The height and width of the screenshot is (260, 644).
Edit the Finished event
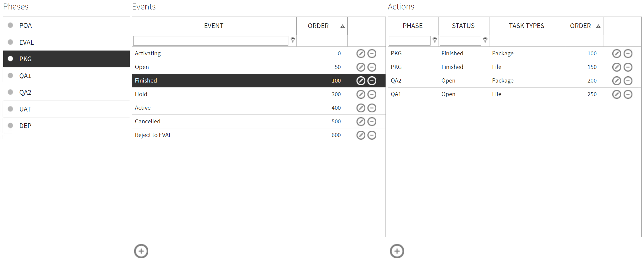(361, 81)
